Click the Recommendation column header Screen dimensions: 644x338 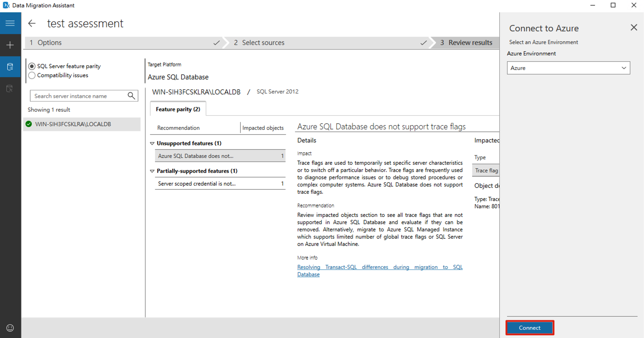179,128
